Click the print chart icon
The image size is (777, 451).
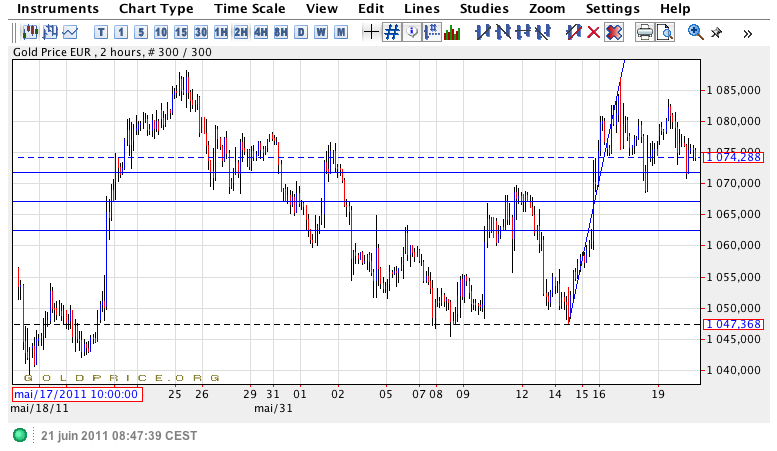click(x=645, y=32)
